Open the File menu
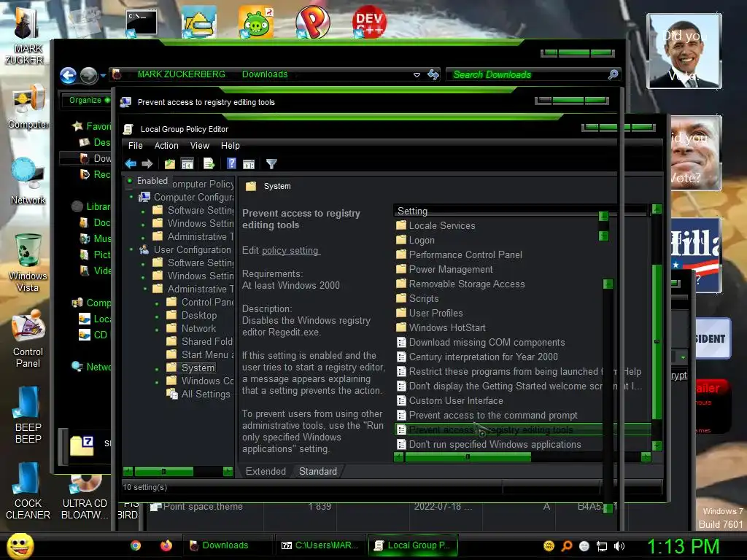The image size is (747, 560). click(x=135, y=146)
